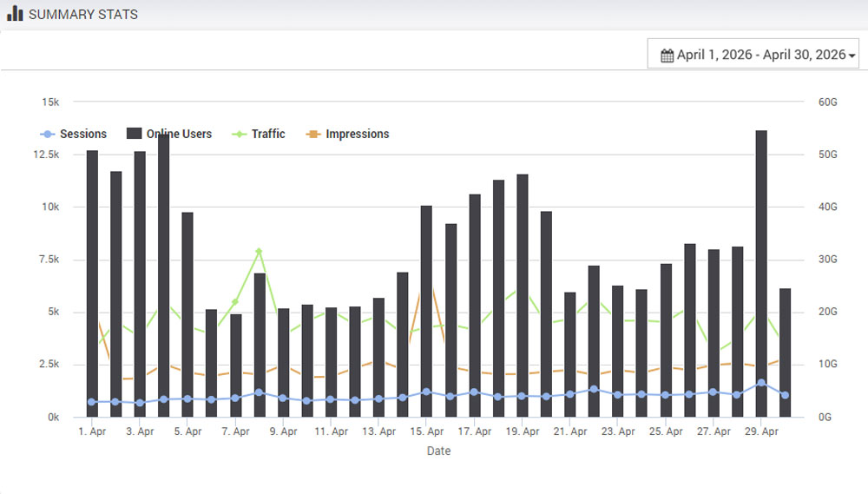Hide the Impressions series via legend label
The width and height of the screenshot is (868, 494).
coord(357,134)
